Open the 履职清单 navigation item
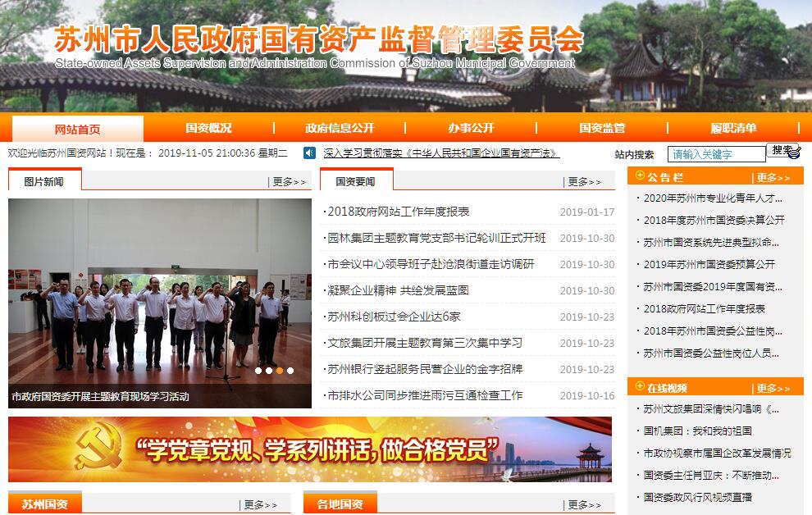 733,128
